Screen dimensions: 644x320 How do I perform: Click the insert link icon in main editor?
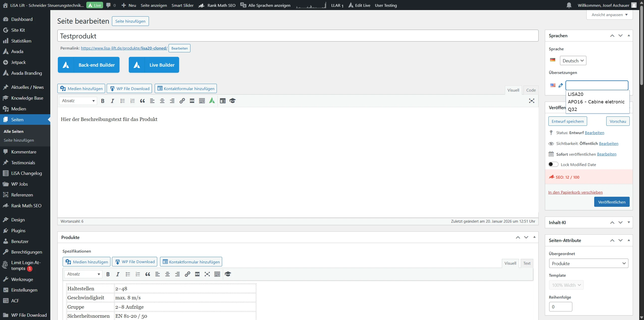coord(182,101)
